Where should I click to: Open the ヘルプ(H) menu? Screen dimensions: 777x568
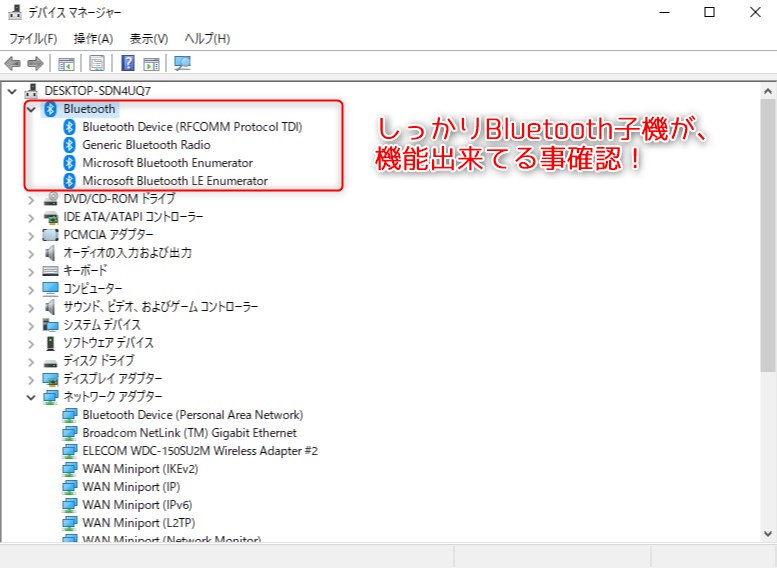pos(207,39)
